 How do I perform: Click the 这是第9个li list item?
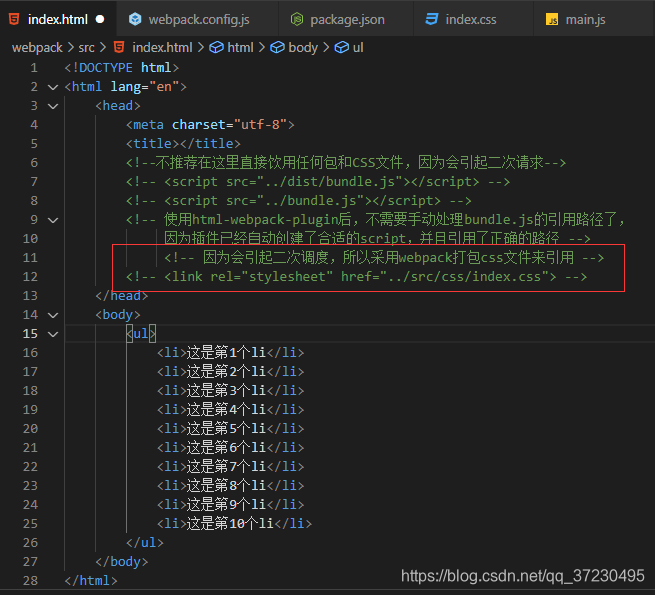(x=231, y=505)
